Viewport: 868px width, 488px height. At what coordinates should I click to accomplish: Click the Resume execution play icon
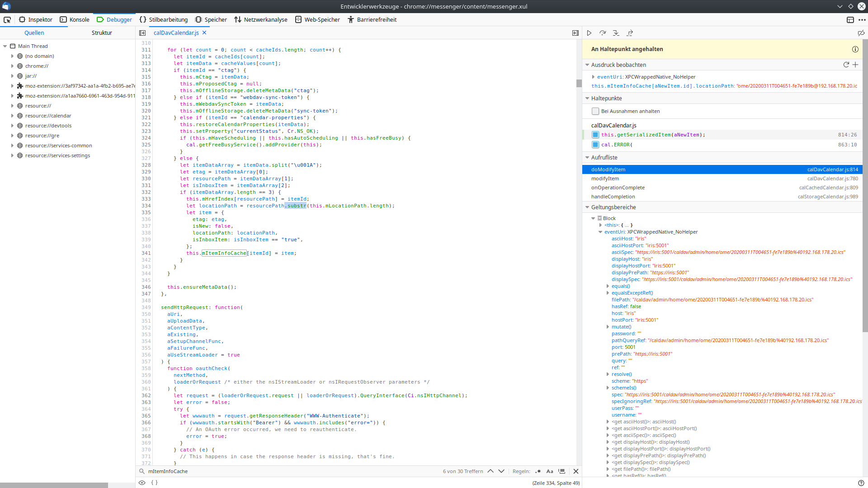tap(589, 33)
